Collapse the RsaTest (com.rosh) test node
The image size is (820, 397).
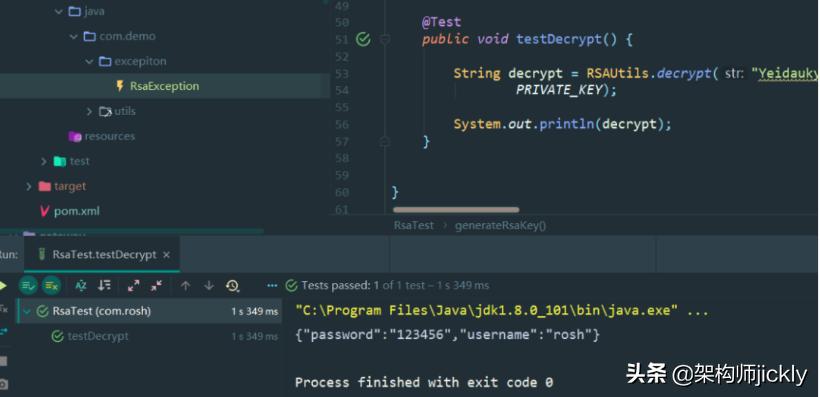coord(27,311)
